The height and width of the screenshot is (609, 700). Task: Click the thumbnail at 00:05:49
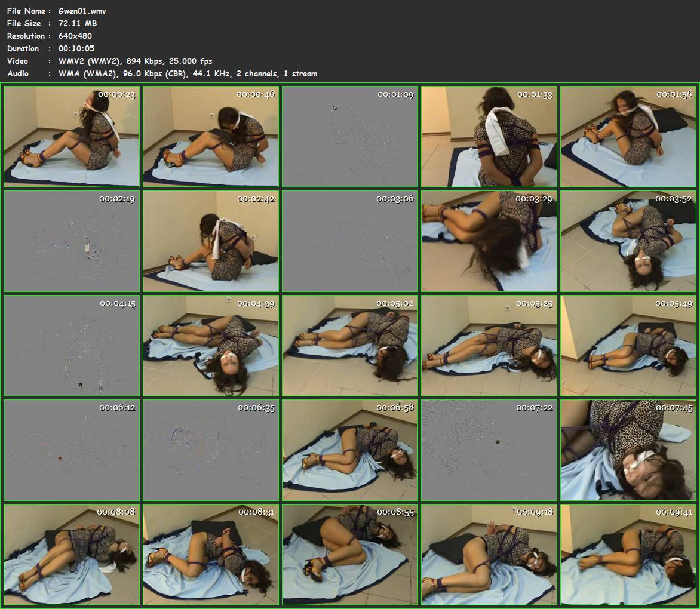coord(628,346)
